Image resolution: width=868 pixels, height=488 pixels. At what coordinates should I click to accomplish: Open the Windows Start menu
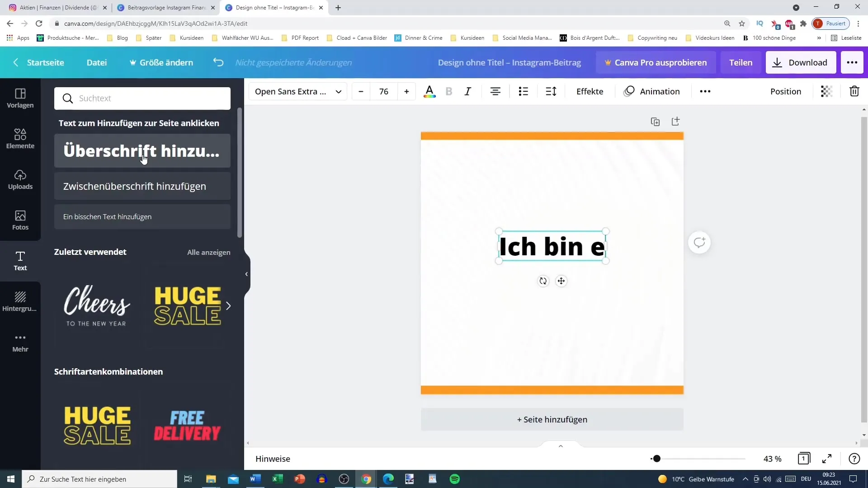pyautogui.click(x=11, y=479)
